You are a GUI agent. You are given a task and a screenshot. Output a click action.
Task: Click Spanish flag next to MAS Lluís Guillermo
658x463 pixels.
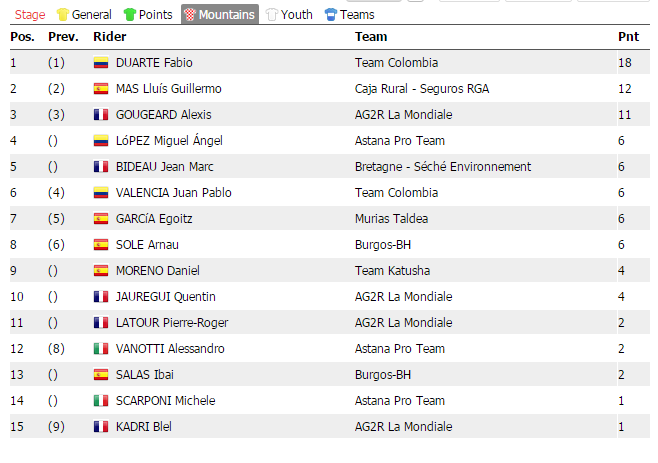[101, 89]
